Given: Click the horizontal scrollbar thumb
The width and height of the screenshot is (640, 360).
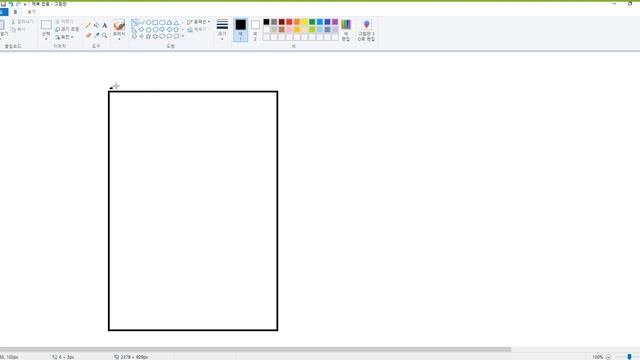Looking at the screenshot, I should [x=255, y=349].
